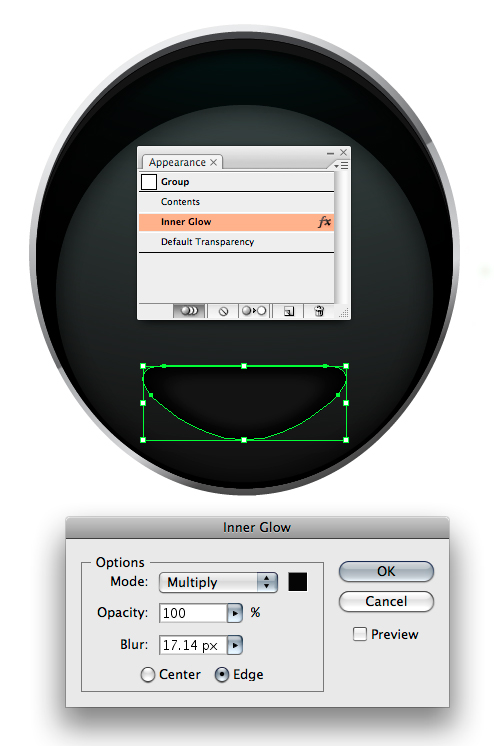Click the Clear Appearance icon
494x746 pixels.
coord(223,311)
